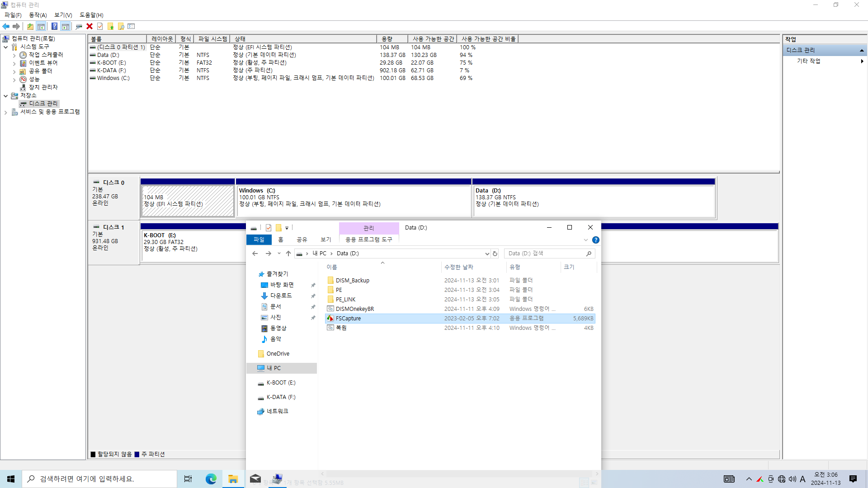Expand the Explorer ribbon with the chevron
Screen dimensions: 868x488
[586, 240]
